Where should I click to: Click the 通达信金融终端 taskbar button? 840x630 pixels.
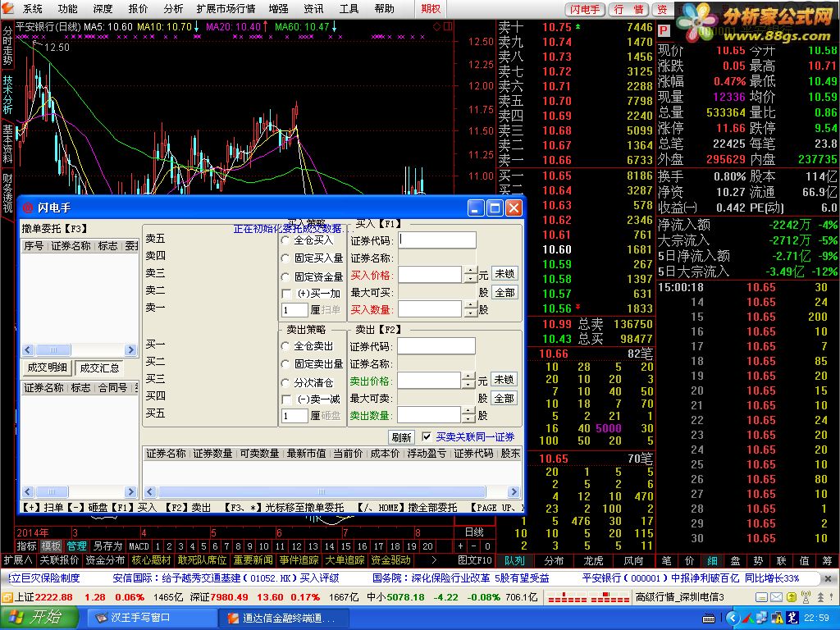284,618
